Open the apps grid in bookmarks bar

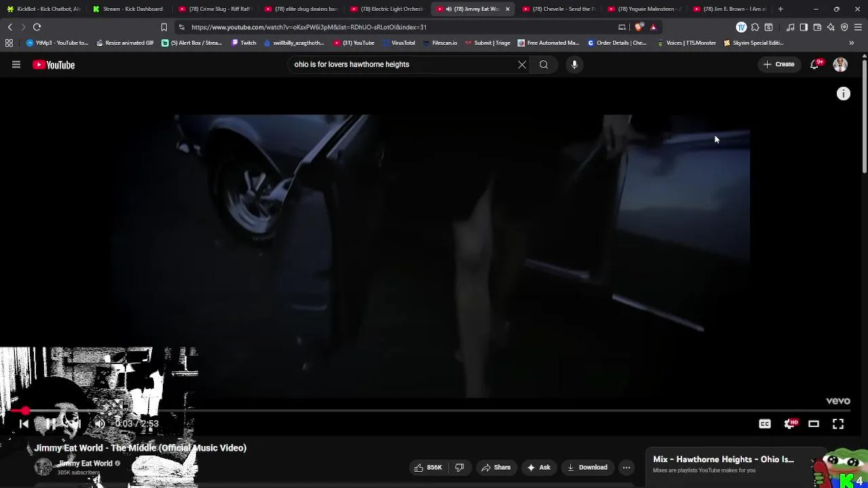tap(9, 43)
